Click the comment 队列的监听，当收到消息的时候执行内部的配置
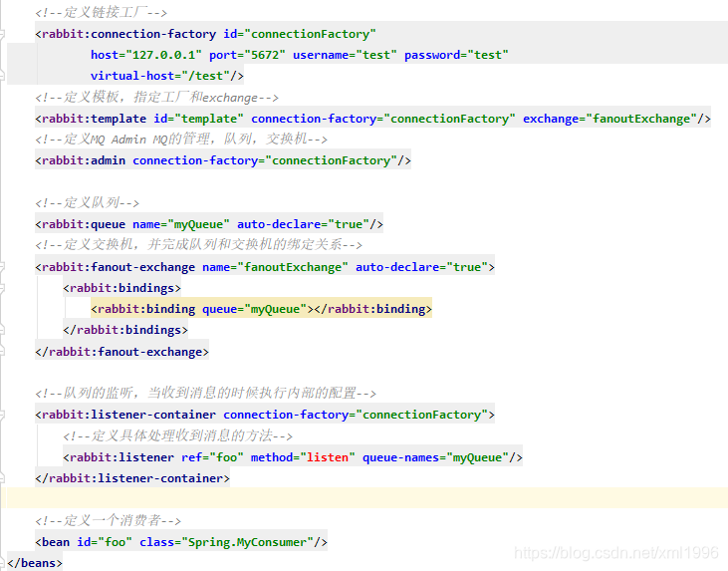728x571 pixels. coord(206,393)
